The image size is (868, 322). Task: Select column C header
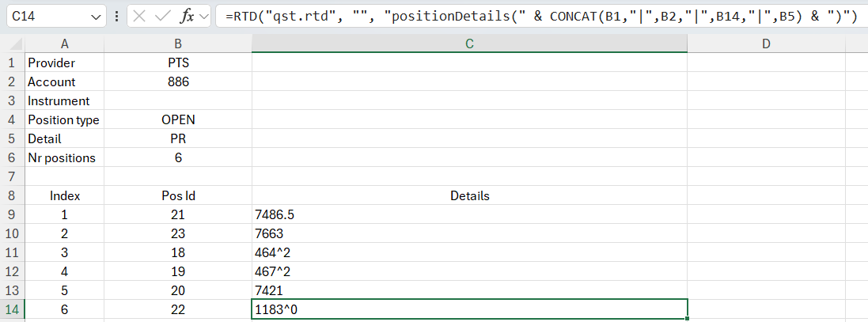coord(469,44)
